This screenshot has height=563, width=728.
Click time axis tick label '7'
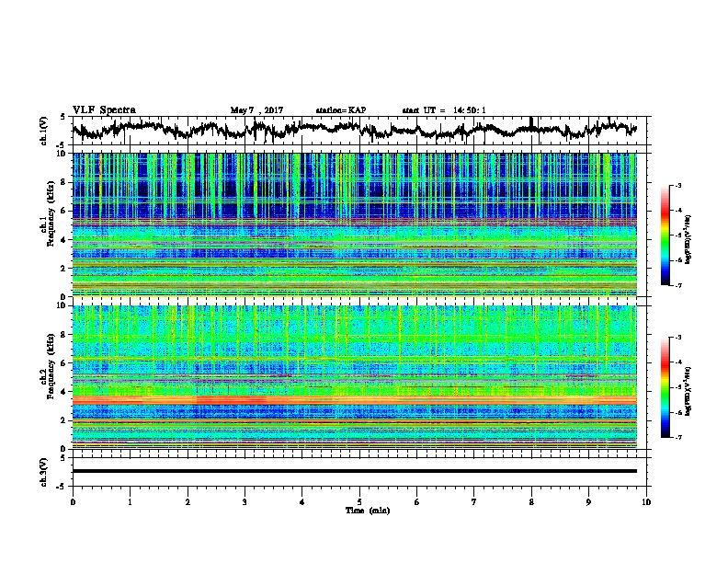click(474, 502)
